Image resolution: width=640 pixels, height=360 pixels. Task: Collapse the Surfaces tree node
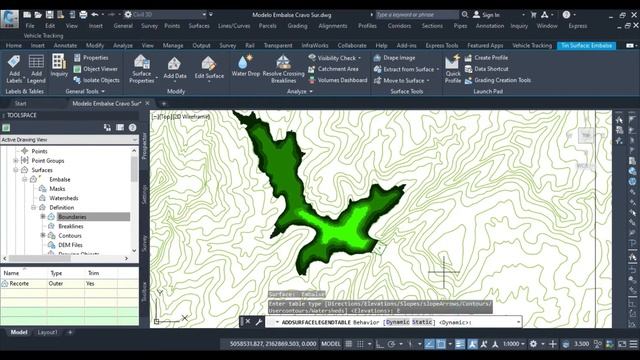click(16, 170)
